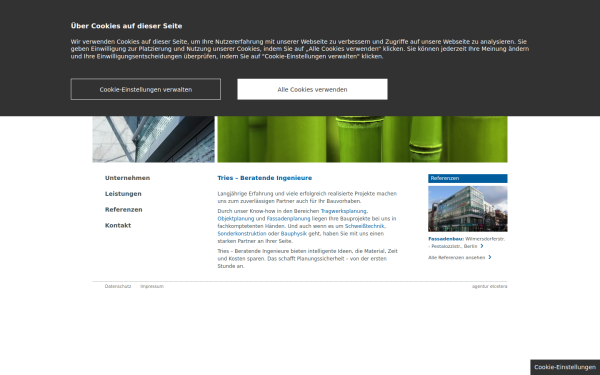
Task: Visit 'agentur etcetera' footer link
Action: [x=489, y=286]
